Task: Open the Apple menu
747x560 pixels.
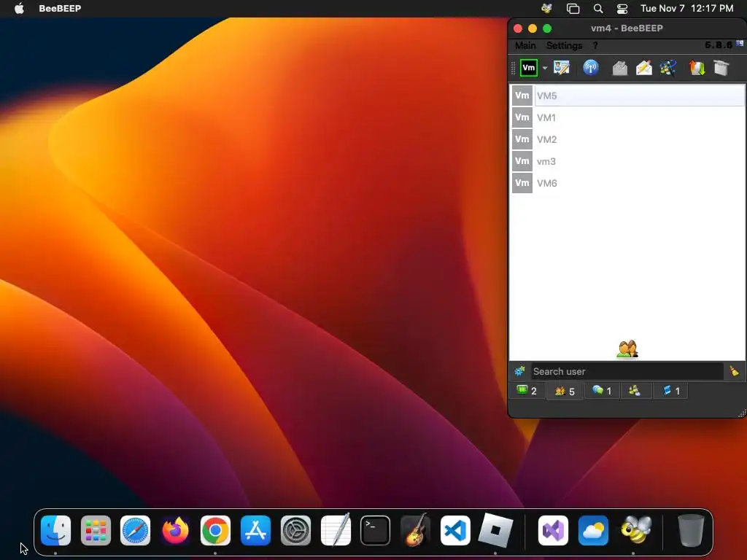Action: [x=19, y=8]
